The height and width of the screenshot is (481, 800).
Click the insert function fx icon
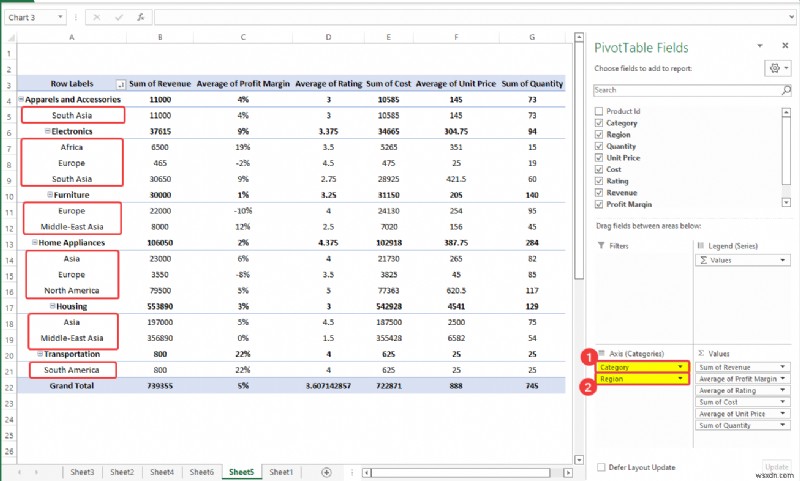point(140,17)
